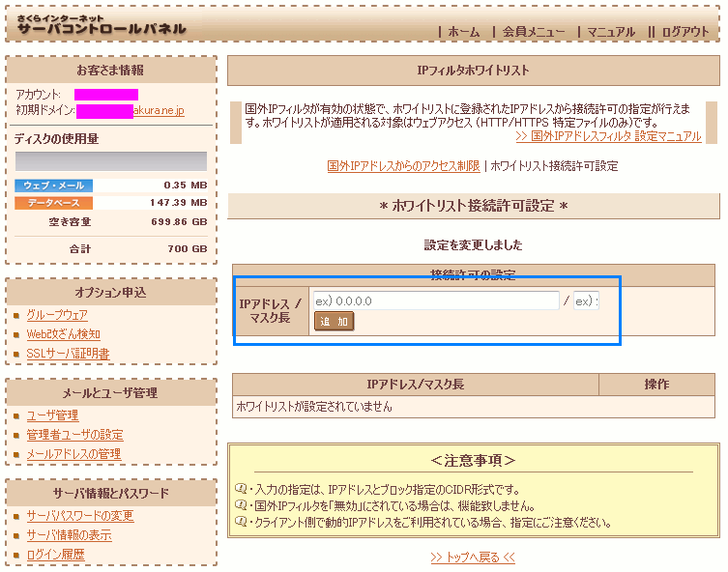This screenshot has width=728, height=572.
Task: Click the ホーム link in top navigation
Action: click(463, 32)
